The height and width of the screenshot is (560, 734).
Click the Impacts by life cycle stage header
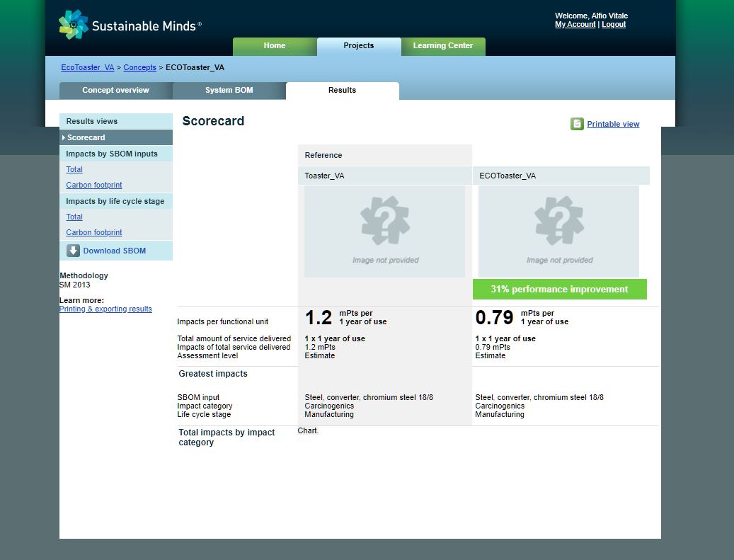(x=116, y=201)
